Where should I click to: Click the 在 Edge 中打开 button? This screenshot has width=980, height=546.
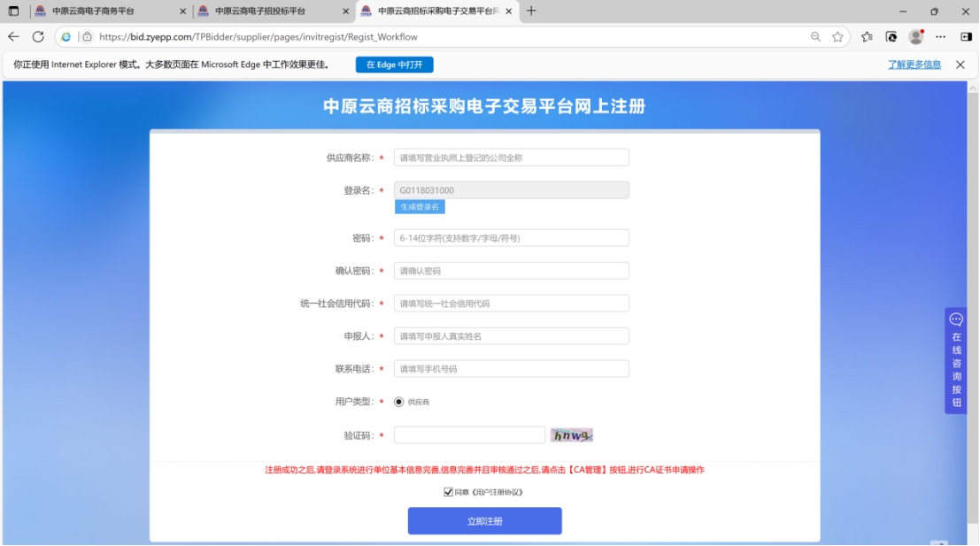[394, 65]
